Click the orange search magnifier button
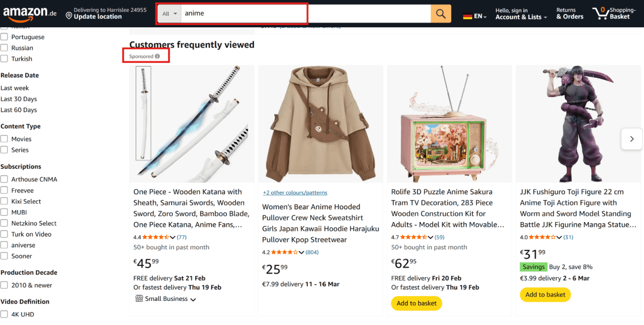644x325 pixels. point(441,14)
